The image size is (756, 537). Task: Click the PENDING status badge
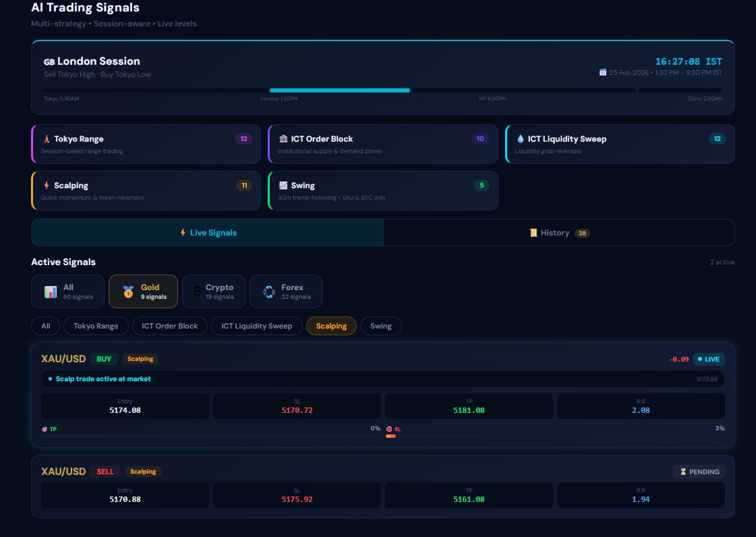click(699, 472)
